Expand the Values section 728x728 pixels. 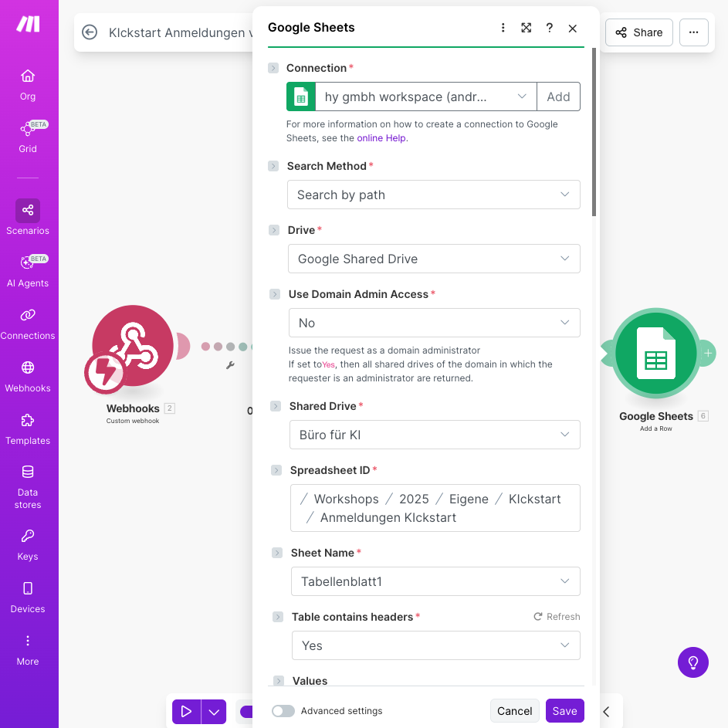click(279, 681)
